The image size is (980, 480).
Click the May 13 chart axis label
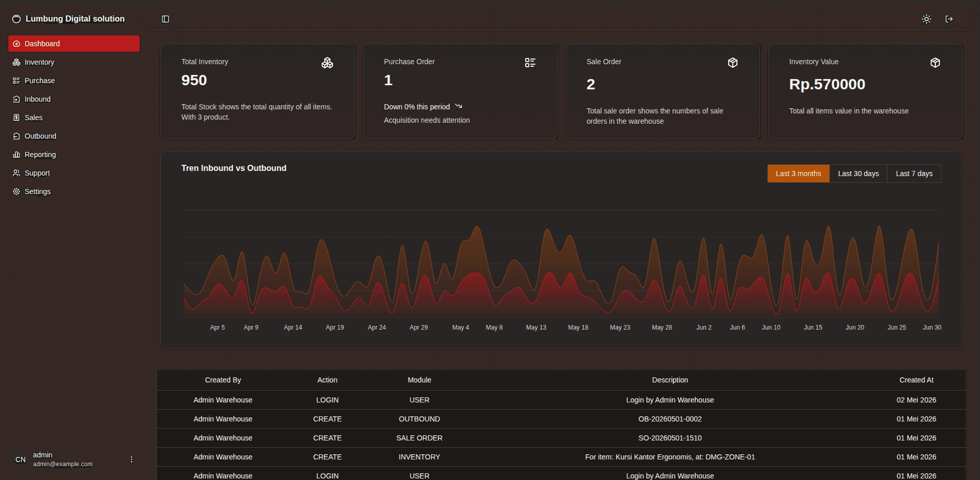click(x=536, y=328)
